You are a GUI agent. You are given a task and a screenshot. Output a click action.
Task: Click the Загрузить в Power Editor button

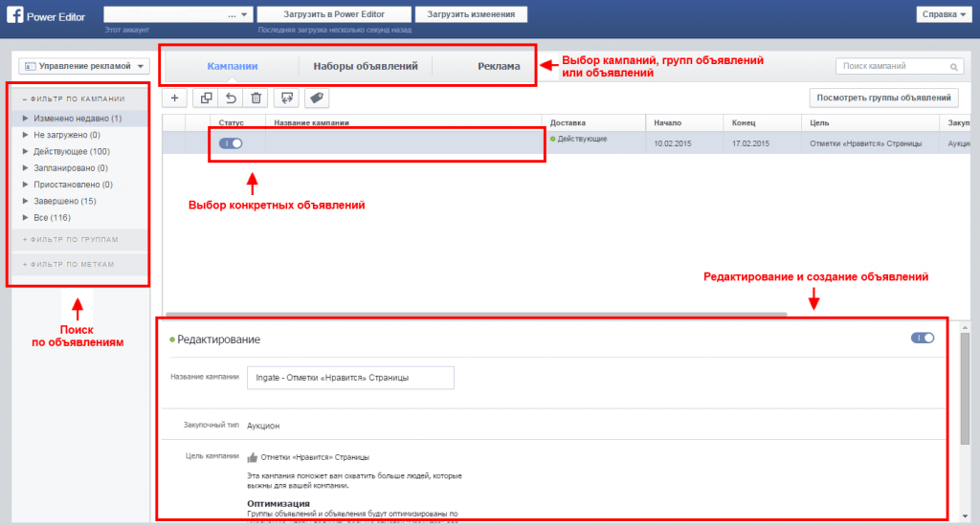334,14
